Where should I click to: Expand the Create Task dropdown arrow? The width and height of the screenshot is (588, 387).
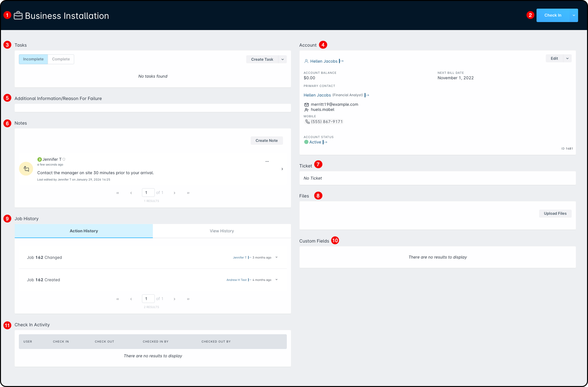pyautogui.click(x=283, y=59)
